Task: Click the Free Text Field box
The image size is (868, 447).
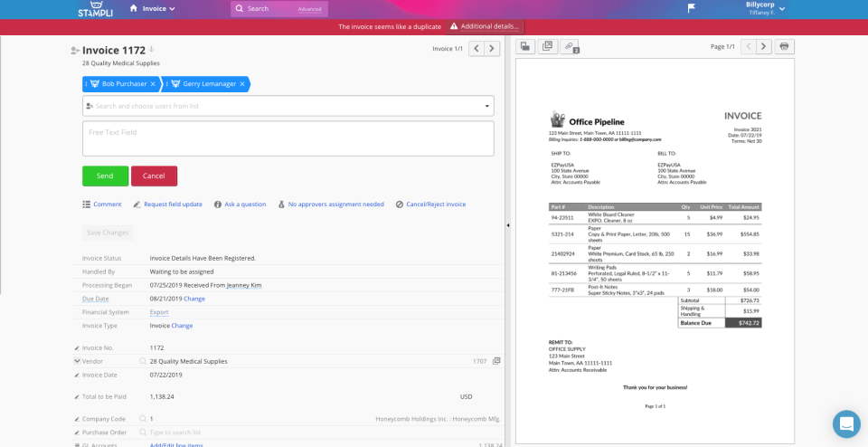Action: [288, 138]
